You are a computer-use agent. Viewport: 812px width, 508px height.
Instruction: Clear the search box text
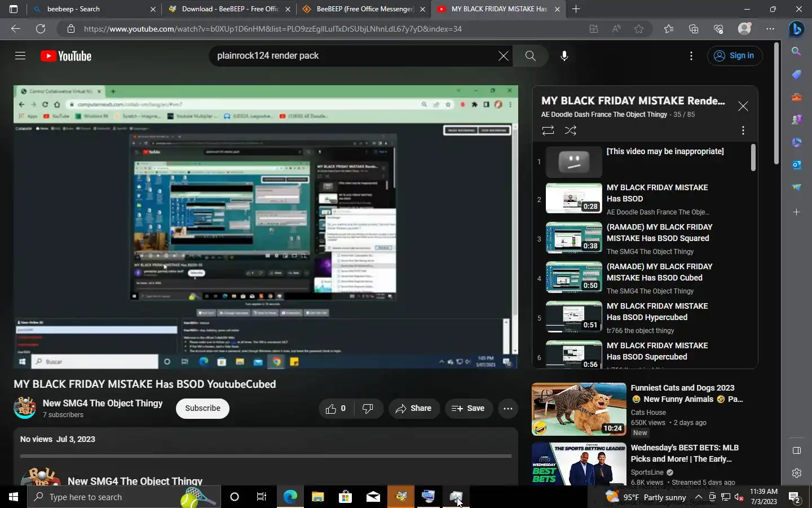(503, 56)
